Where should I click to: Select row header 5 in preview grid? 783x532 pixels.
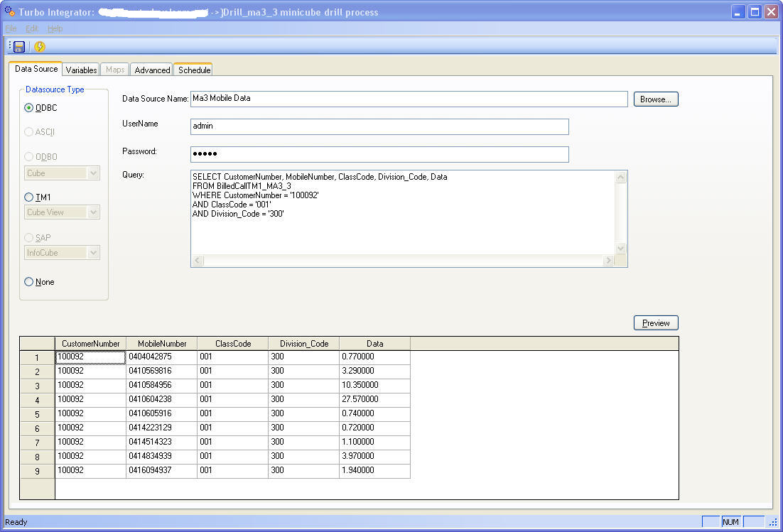coord(37,414)
